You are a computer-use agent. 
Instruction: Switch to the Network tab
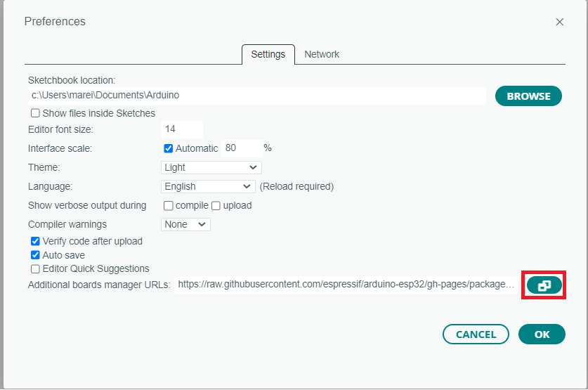(322, 54)
